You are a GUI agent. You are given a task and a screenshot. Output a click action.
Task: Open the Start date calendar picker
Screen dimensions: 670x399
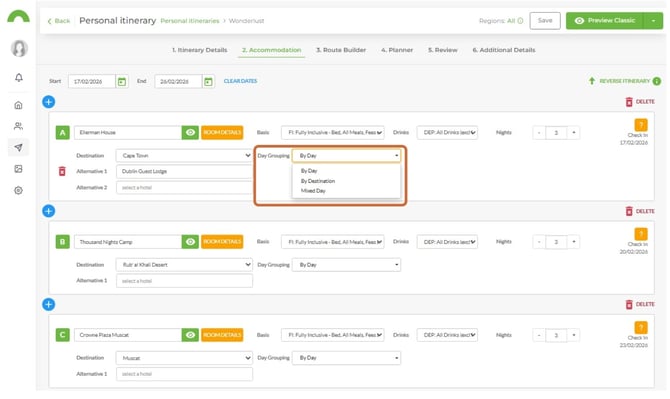pyautogui.click(x=122, y=81)
